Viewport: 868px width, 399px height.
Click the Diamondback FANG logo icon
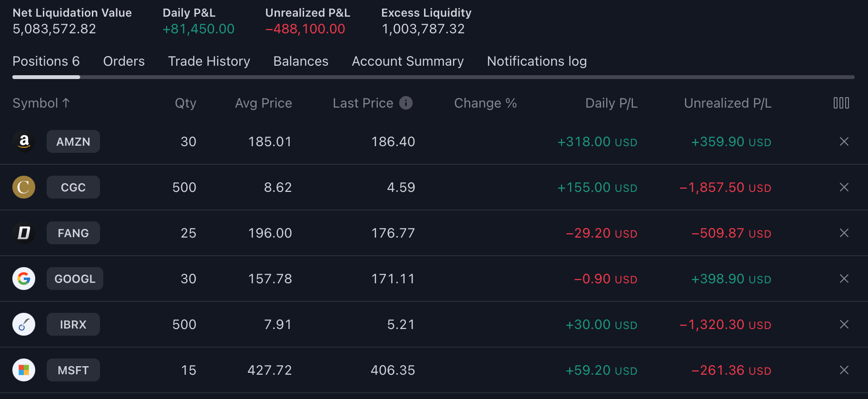click(x=24, y=233)
